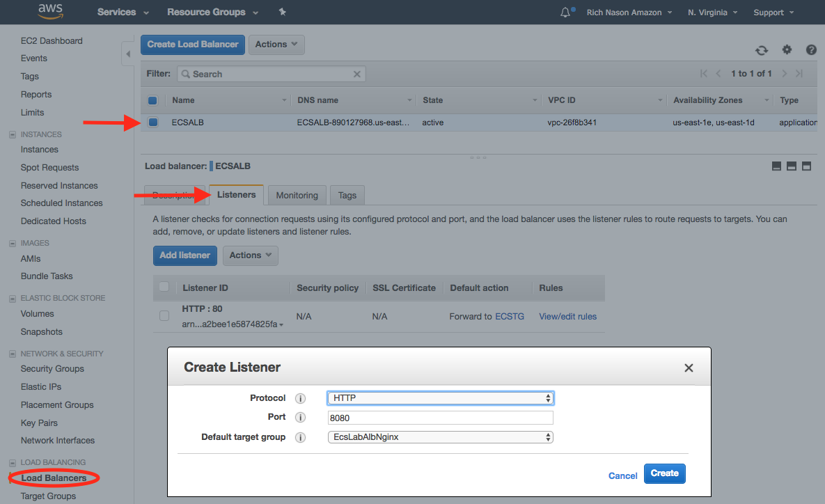Image resolution: width=825 pixels, height=504 pixels.
Task: Open Volumes in sidebar
Action: 38,313
